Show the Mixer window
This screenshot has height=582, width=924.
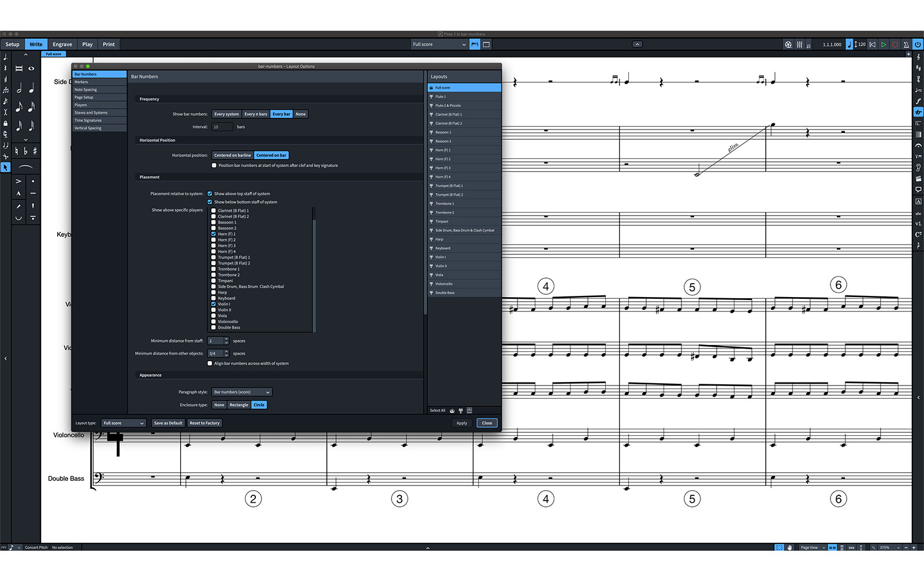[799, 45]
